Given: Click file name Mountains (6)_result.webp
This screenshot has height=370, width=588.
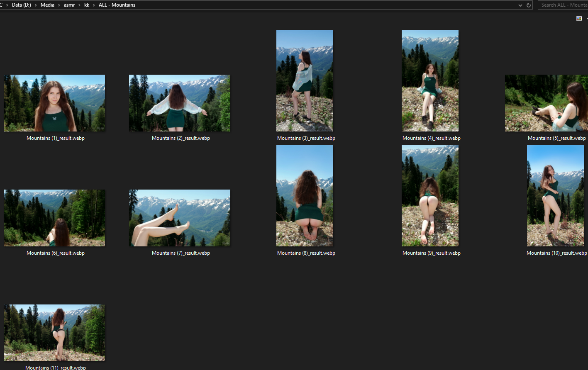Looking at the screenshot, I should coord(56,253).
